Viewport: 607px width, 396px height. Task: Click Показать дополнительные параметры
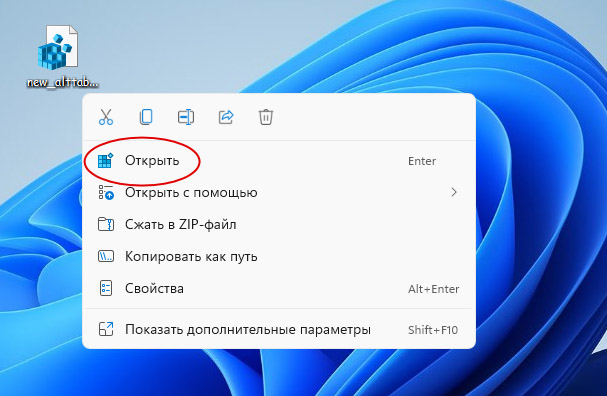point(279,329)
